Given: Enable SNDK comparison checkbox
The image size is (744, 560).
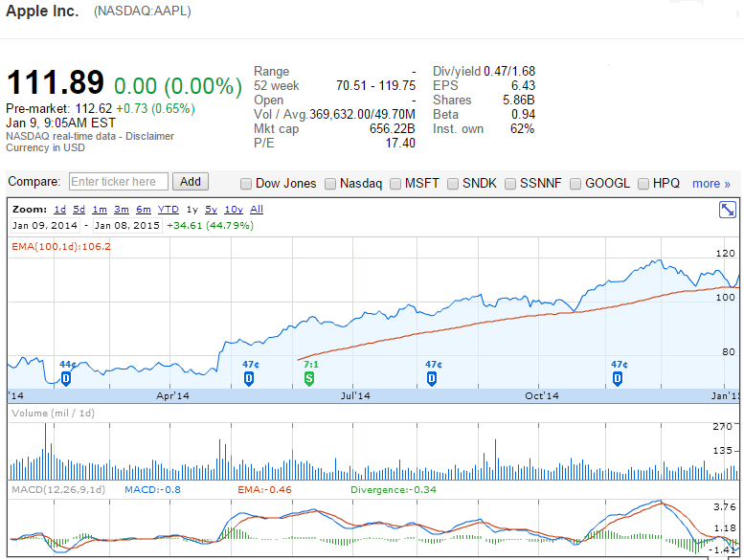Looking at the screenshot, I should tap(453, 184).
